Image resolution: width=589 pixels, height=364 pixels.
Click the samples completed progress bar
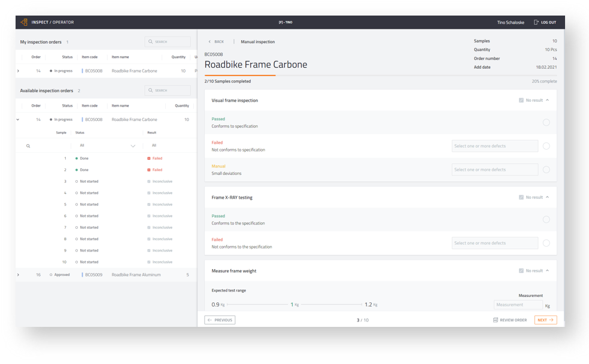point(381,75)
